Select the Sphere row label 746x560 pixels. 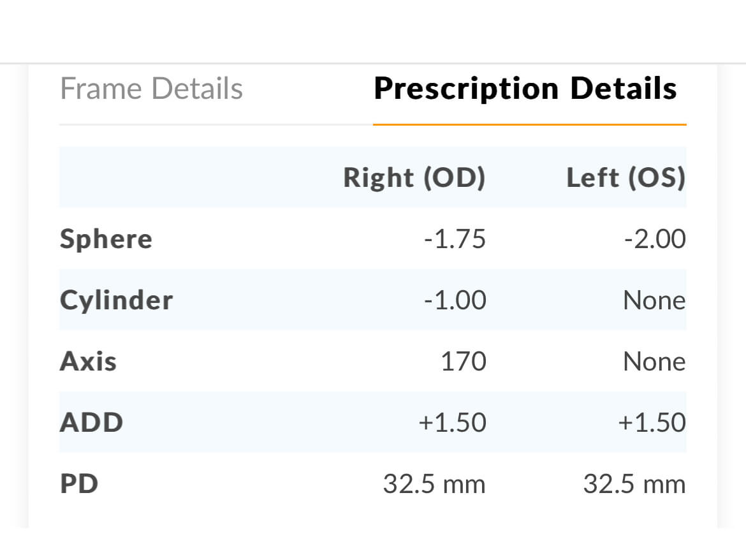click(x=106, y=239)
